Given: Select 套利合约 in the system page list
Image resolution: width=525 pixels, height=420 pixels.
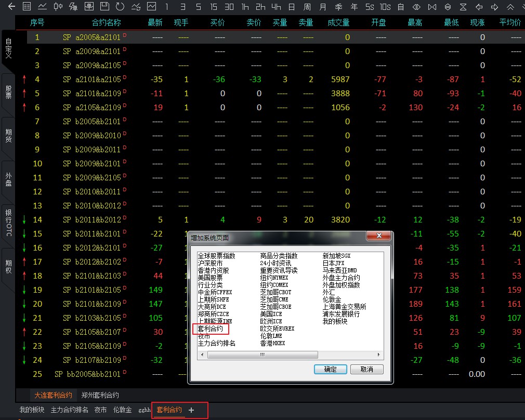Looking at the screenshot, I should tap(210, 329).
